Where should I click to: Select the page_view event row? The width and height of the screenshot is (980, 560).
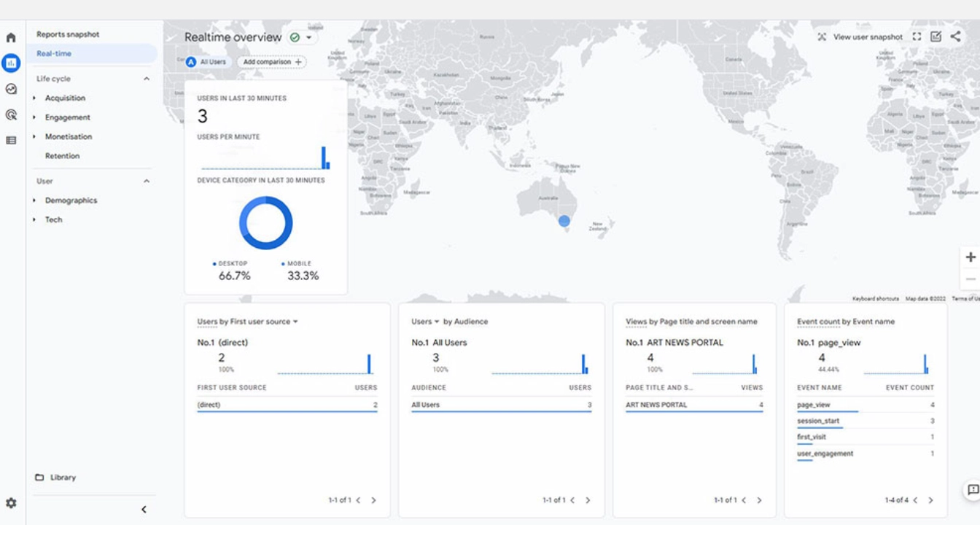point(866,405)
